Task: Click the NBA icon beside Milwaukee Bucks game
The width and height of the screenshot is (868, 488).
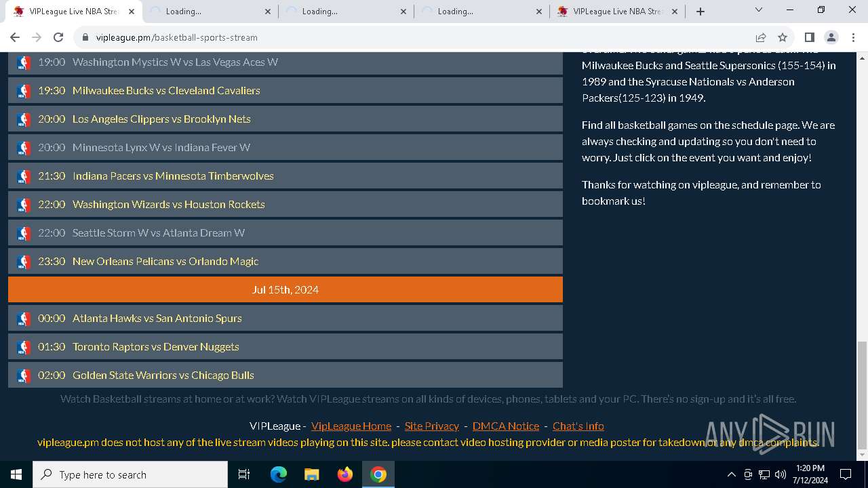Action: pos(24,91)
